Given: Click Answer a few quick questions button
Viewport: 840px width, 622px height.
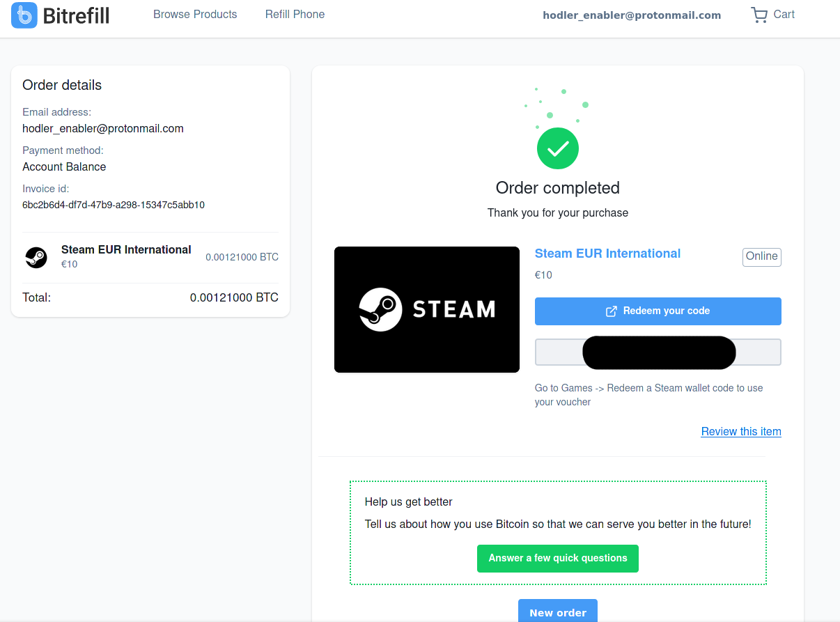Looking at the screenshot, I should point(558,559).
